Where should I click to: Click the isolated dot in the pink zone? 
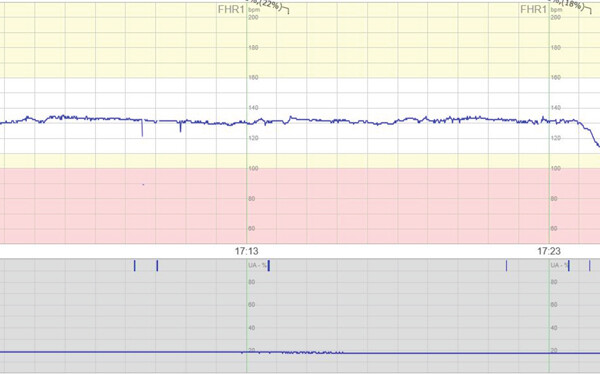tap(143, 185)
